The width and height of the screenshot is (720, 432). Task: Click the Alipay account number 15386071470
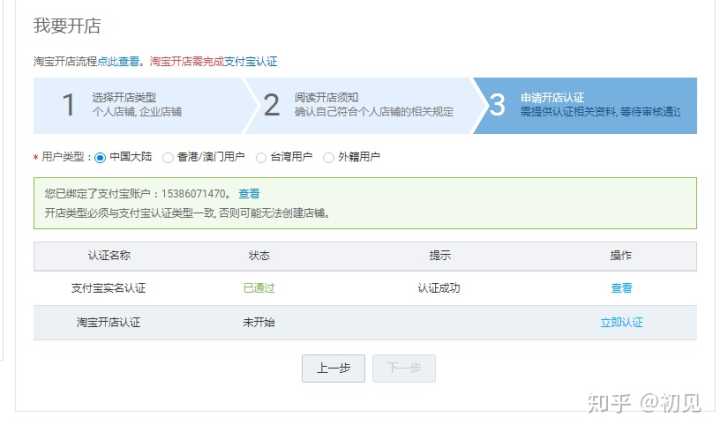[x=193, y=194]
